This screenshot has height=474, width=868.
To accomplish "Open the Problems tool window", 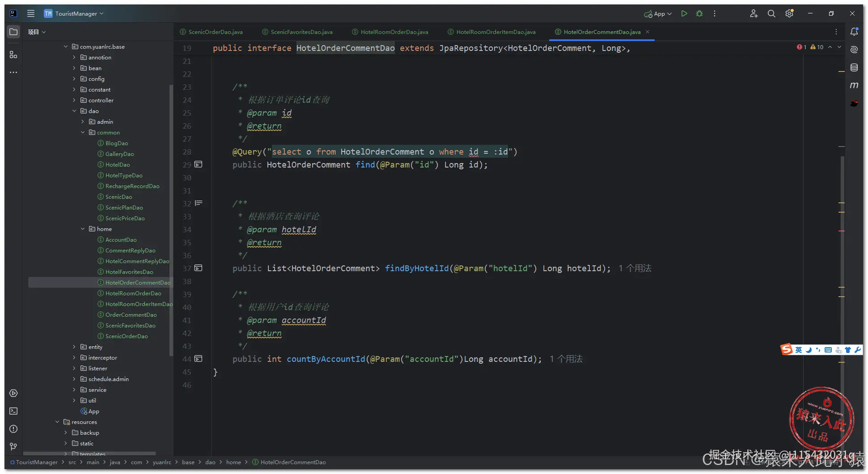I will tap(13, 429).
